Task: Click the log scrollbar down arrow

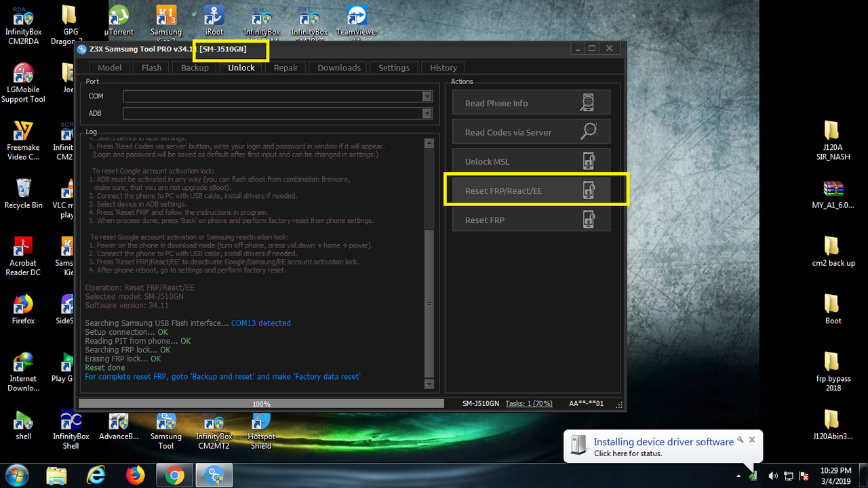Action: 428,384
